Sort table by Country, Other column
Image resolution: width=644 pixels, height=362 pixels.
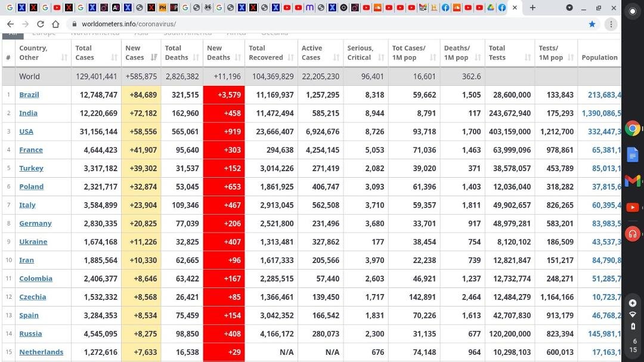click(43, 52)
